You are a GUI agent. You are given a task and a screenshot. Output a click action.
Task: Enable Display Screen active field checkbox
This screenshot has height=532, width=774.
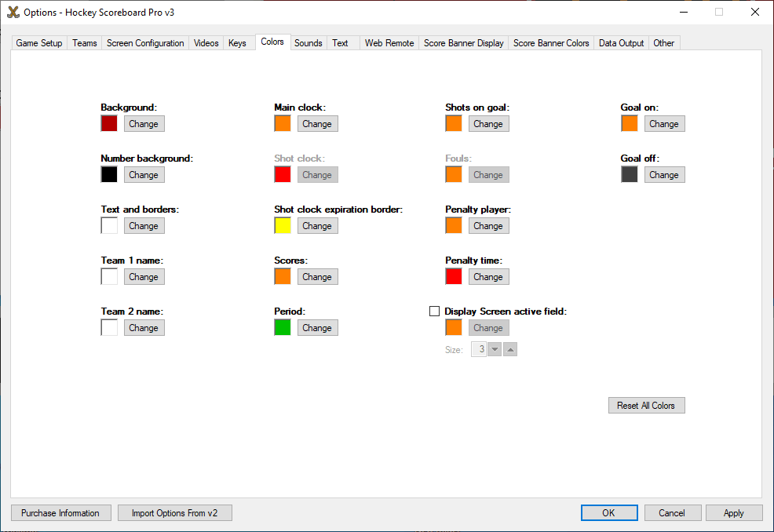pyautogui.click(x=435, y=312)
